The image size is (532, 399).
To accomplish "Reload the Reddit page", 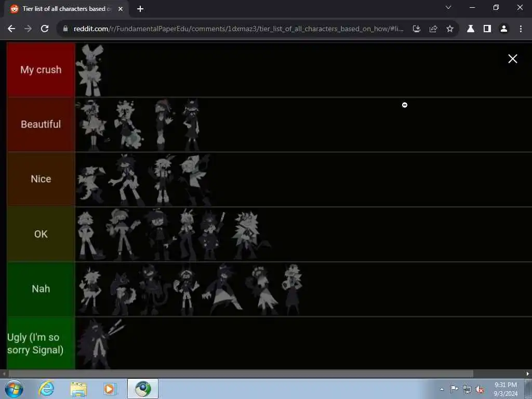I will click(45, 29).
